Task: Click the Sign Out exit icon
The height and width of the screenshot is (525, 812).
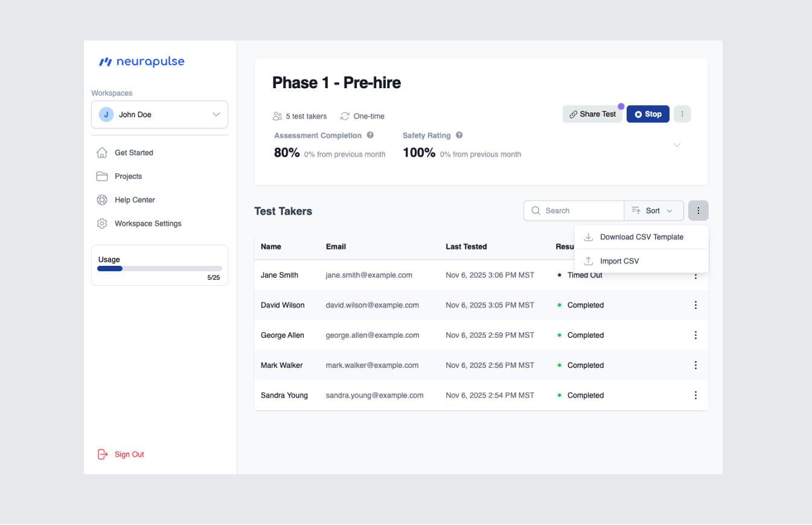Action: pos(102,454)
